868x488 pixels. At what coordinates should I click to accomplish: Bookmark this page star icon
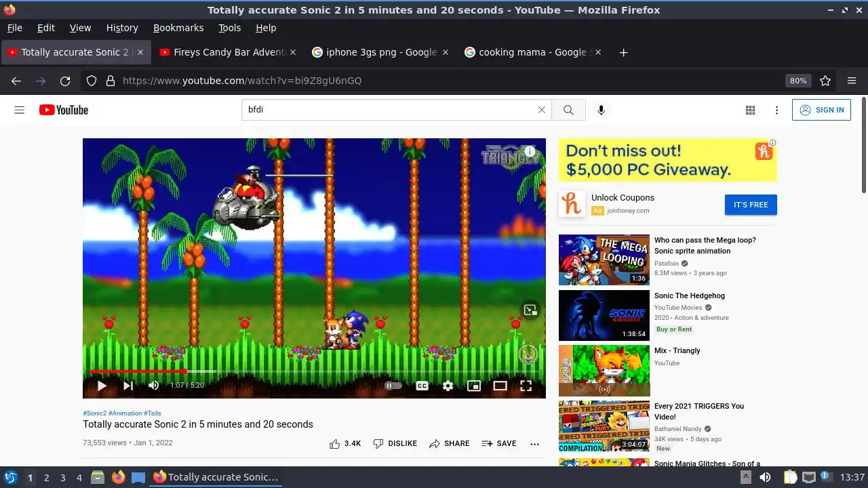(825, 81)
